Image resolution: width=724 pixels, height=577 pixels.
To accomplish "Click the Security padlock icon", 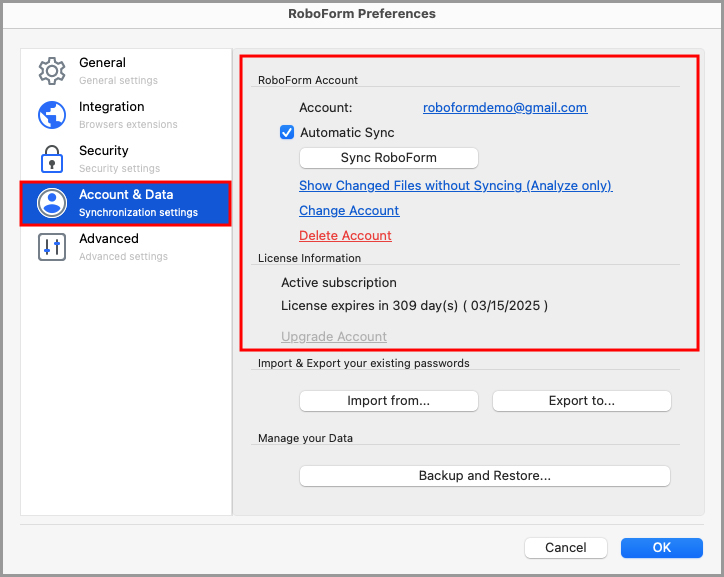I will [x=52, y=159].
